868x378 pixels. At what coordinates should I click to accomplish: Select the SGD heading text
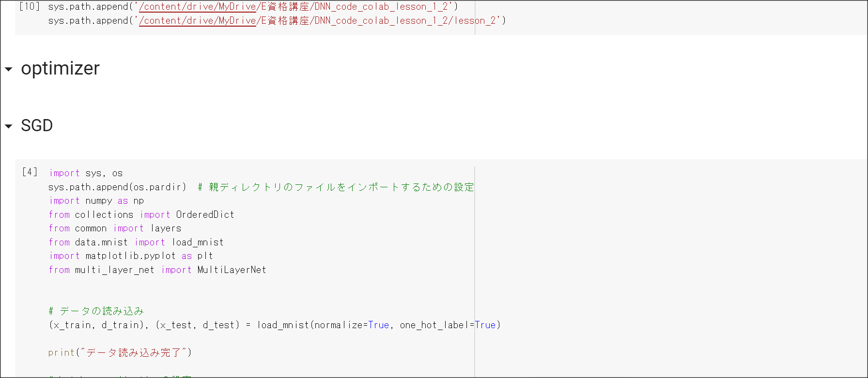coord(37,125)
